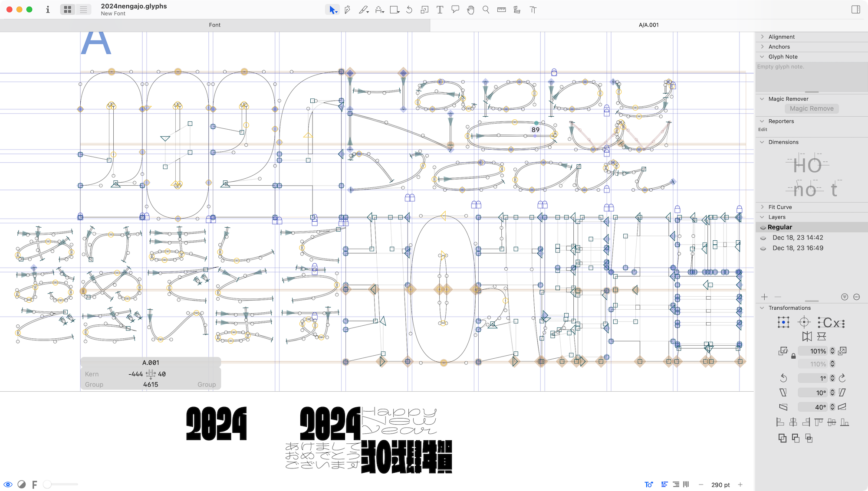Select the Hand tool
The height and width of the screenshot is (491, 868).
(x=470, y=10)
